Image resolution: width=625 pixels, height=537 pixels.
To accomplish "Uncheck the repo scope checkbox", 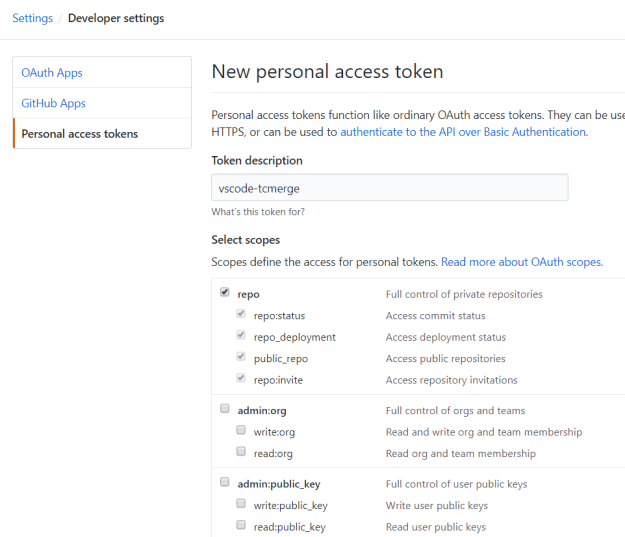I will tap(225, 292).
